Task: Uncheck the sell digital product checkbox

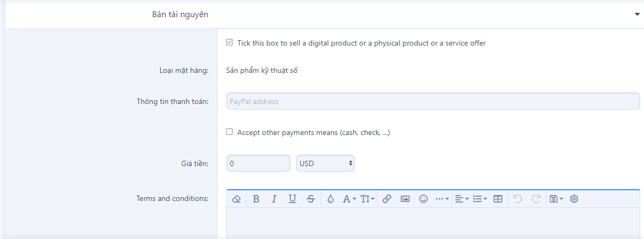Action: pyautogui.click(x=230, y=43)
